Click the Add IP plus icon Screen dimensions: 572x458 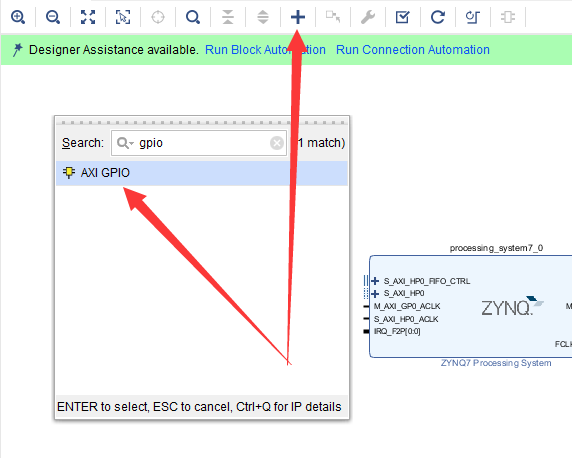pos(298,17)
